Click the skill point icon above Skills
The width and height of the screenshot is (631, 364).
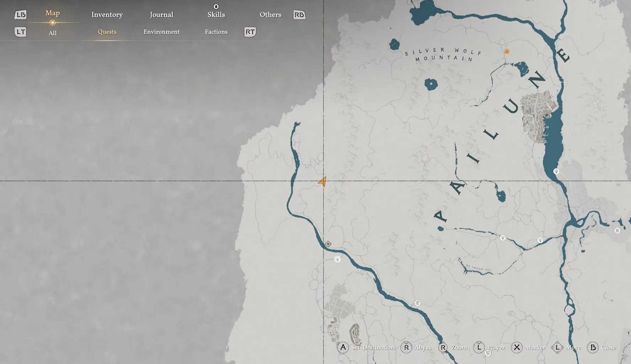click(x=216, y=6)
